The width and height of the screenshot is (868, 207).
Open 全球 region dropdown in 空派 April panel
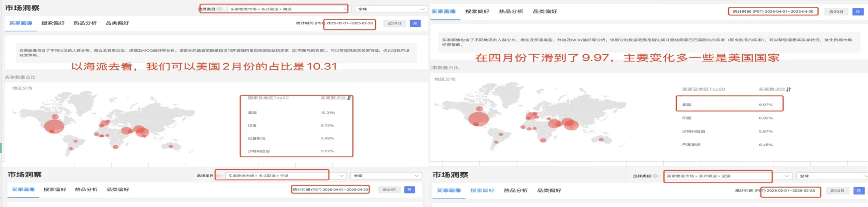pos(386,176)
